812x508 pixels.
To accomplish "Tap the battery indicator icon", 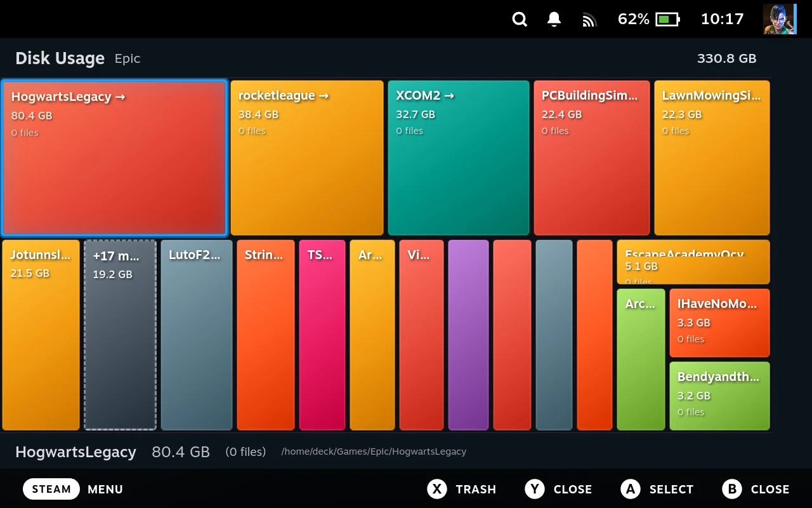I will click(x=667, y=20).
